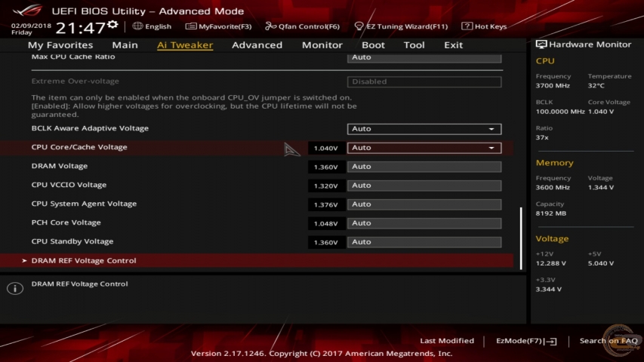The height and width of the screenshot is (362, 644).
Task: Expand DRAM REF Voltage Control submenu
Action: pos(257,261)
